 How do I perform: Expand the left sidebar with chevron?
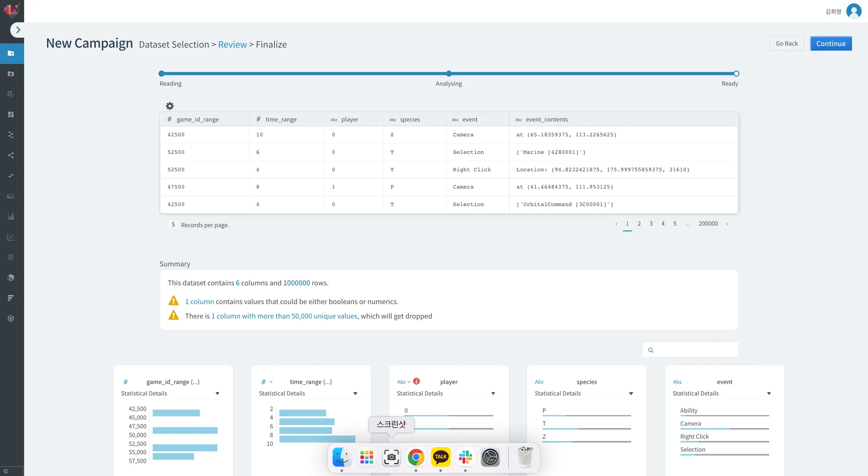click(18, 30)
